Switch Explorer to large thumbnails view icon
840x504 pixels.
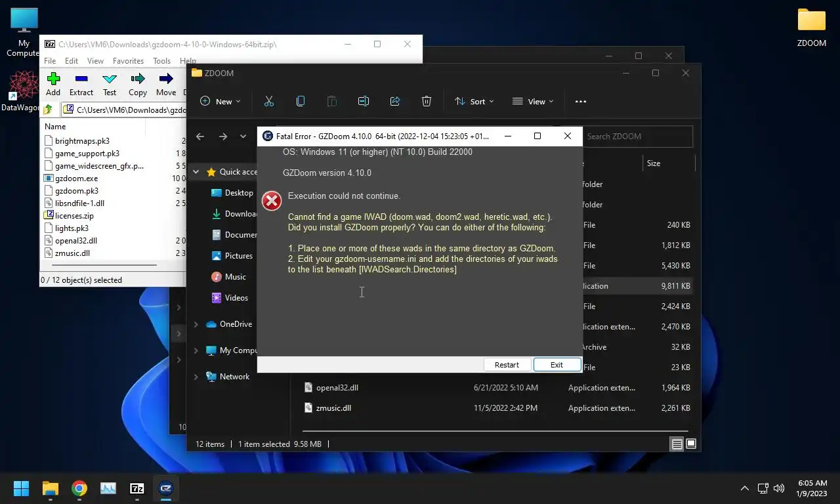tap(691, 444)
